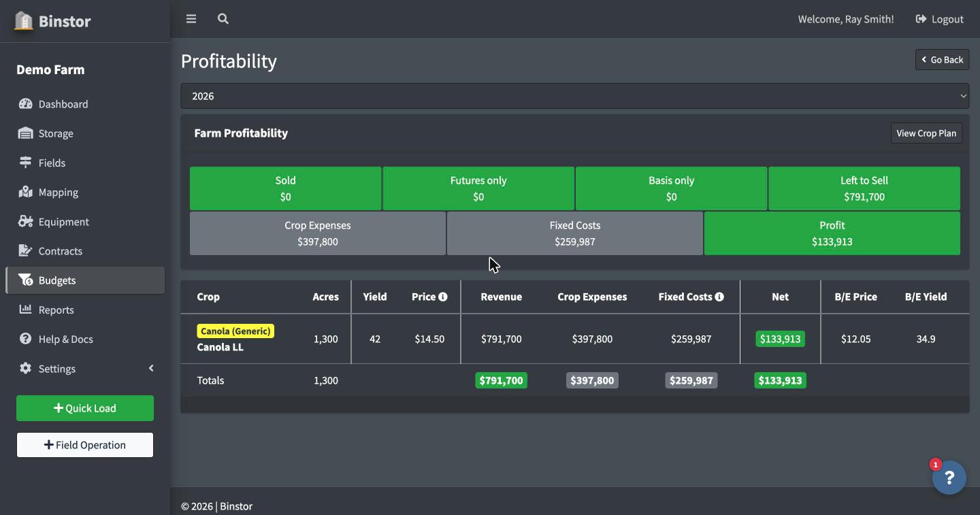Click the Fields signpost icon
The height and width of the screenshot is (515, 980).
pyautogui.click(x=26, y=163)
